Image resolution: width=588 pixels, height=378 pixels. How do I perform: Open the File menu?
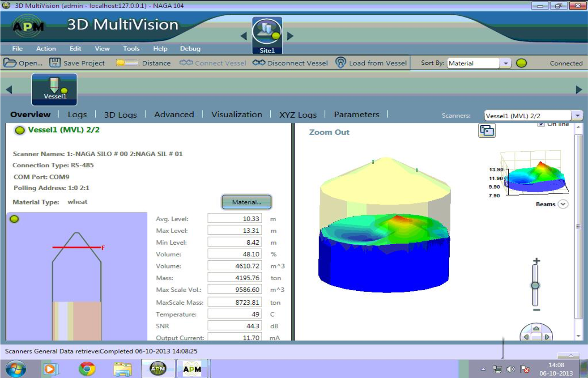pyautogui.click(x=17, y=48)
